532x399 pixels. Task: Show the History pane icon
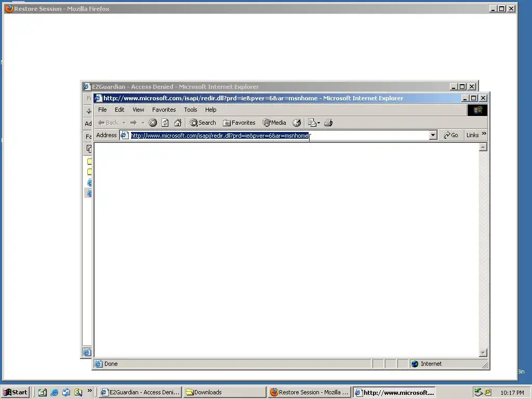tap(297, 123)
